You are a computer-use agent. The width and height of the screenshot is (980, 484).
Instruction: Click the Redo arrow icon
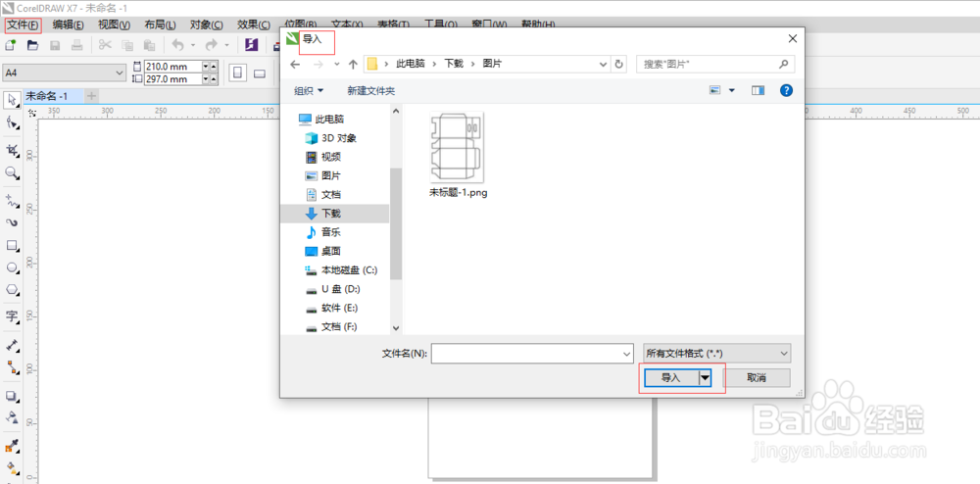click(212, 45)
